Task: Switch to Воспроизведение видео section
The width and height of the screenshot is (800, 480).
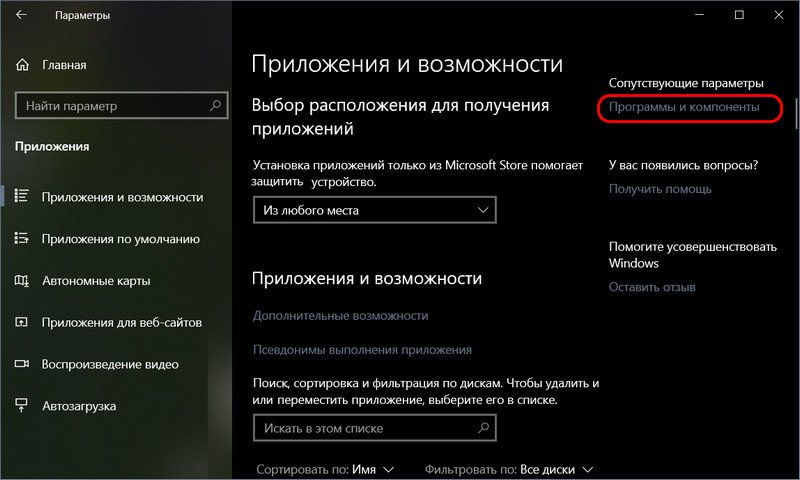Action: coord(110,364)
